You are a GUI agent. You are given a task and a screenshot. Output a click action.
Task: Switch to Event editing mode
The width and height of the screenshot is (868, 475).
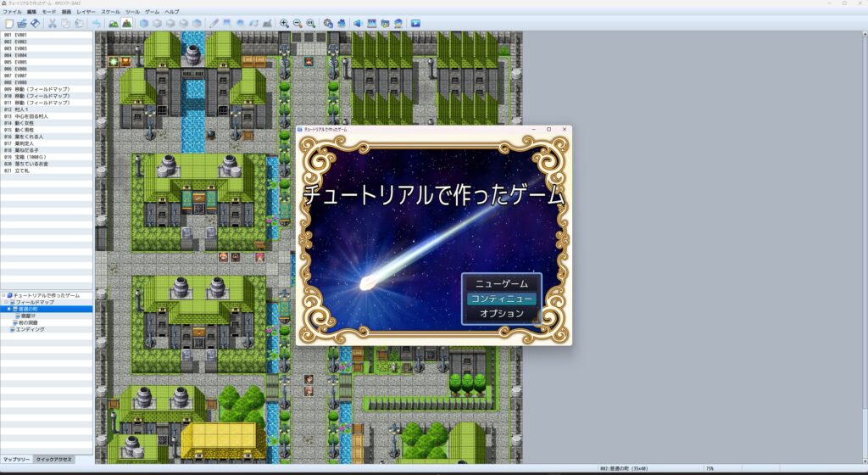coord(126,23)
